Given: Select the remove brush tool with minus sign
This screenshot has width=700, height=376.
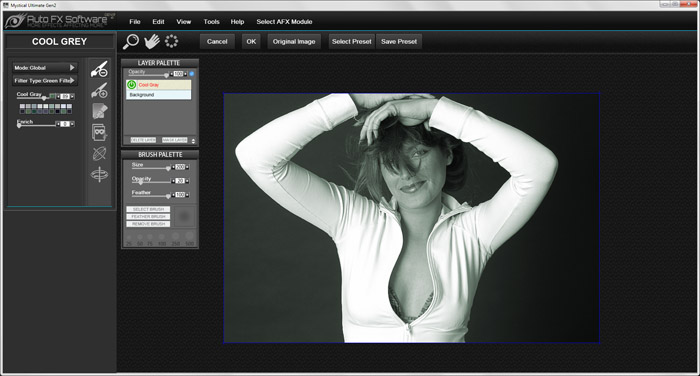Looking at the screenshot, I should (99, 69).
